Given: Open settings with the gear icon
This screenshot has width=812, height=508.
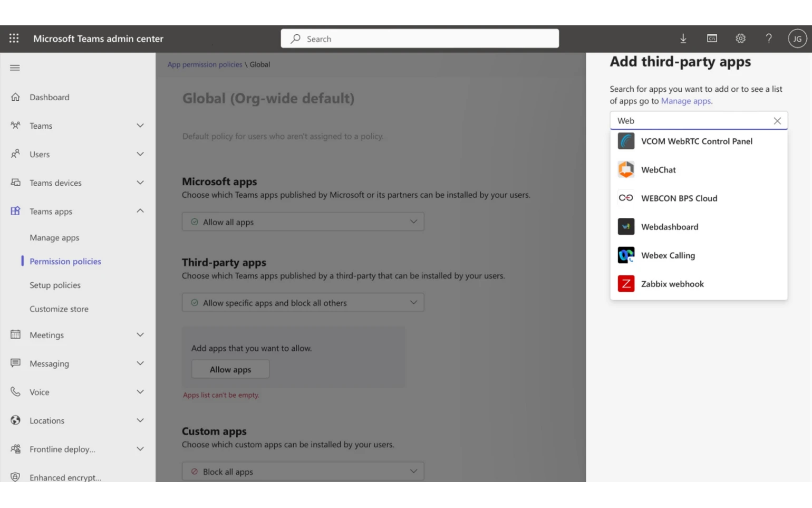Looking at the screenshot, I should tap(740, 39).
